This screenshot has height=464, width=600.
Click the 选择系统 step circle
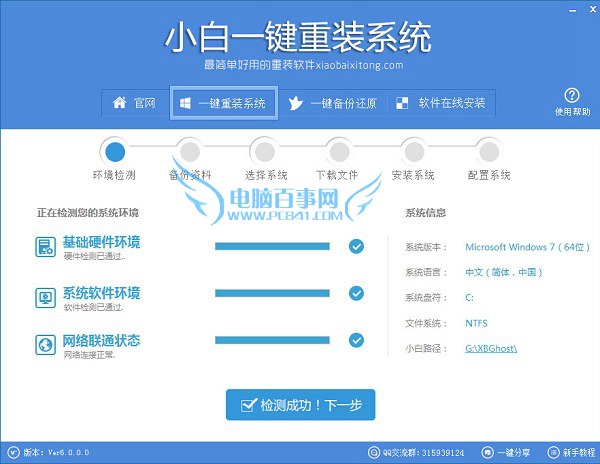click(x=265, y=152)
